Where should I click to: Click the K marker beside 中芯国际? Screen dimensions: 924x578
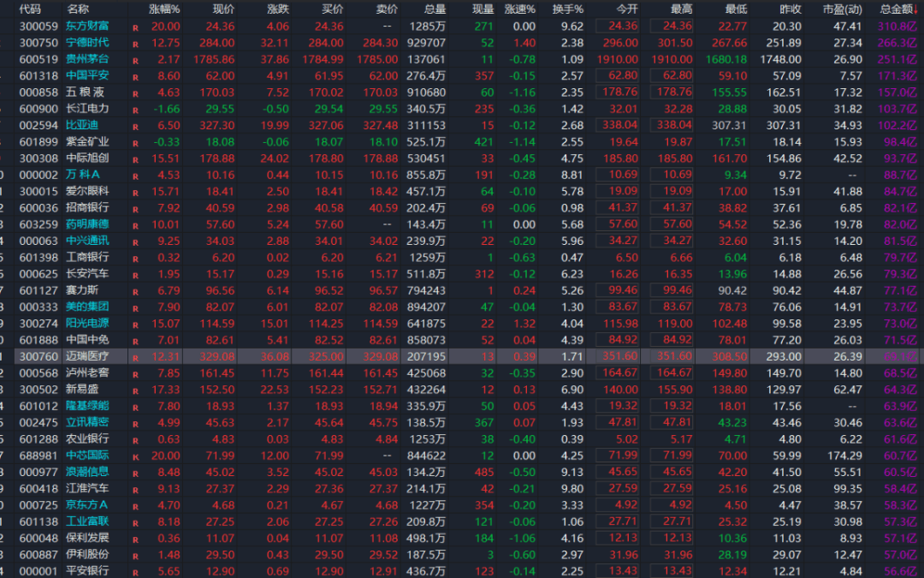[135, 457]
